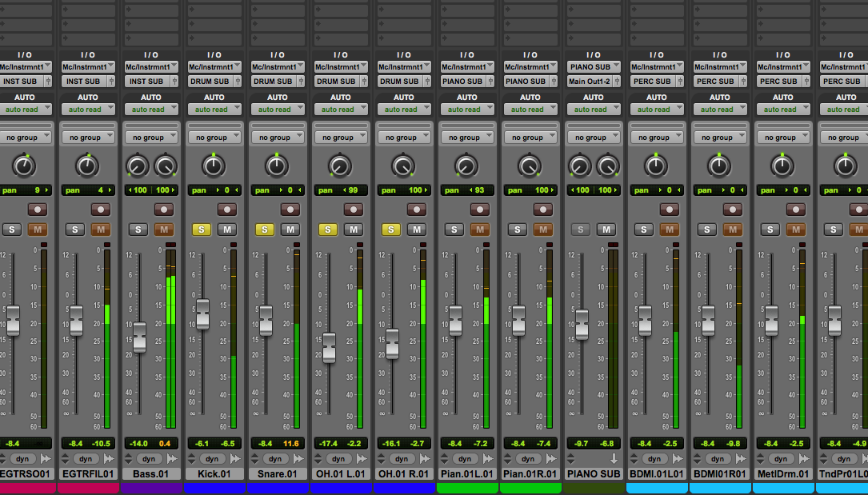The width and height of the screenshot is (868, 495).
Task: Unsolo the Kick.01 track
Action: pyautogui.click(x=202, y=230)
